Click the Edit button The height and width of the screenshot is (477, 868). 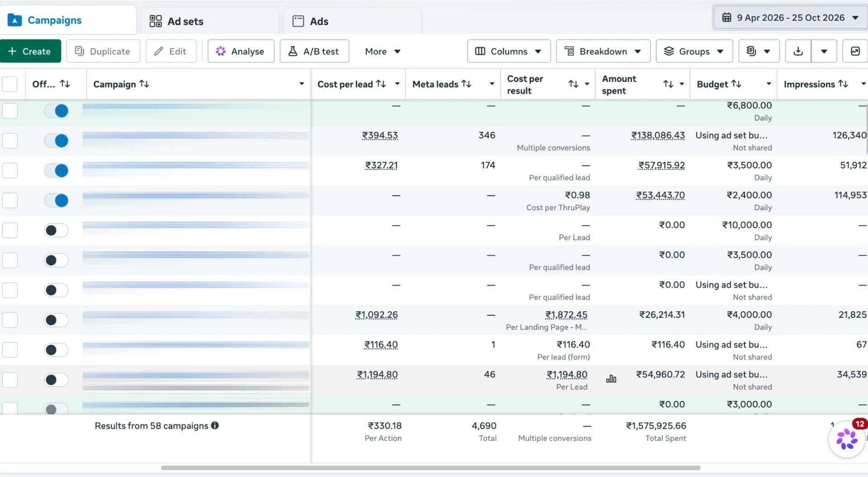[170, 51]
